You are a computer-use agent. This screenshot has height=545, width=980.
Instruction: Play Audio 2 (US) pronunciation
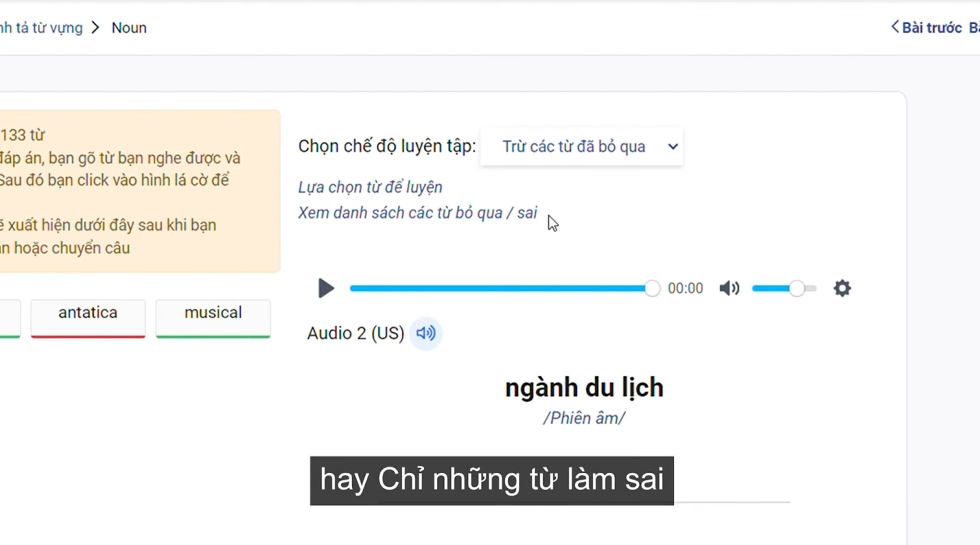tap(426, 333)
